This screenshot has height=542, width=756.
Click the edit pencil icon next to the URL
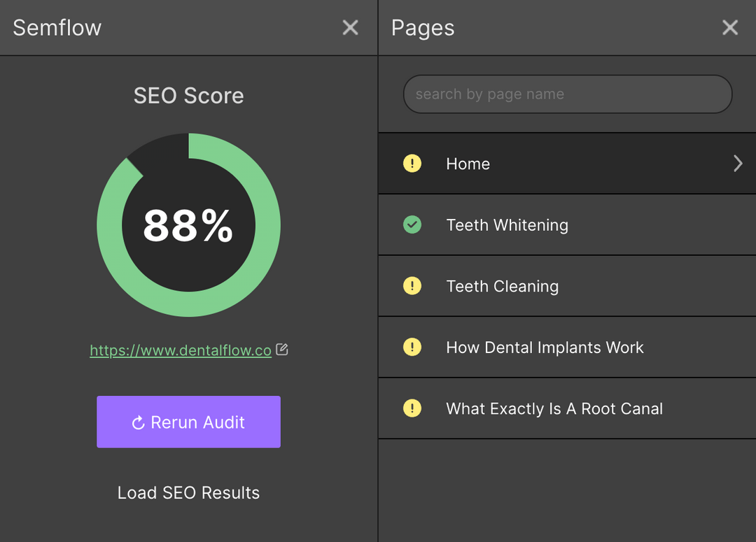pyautogui.click(x=282, y=348)
